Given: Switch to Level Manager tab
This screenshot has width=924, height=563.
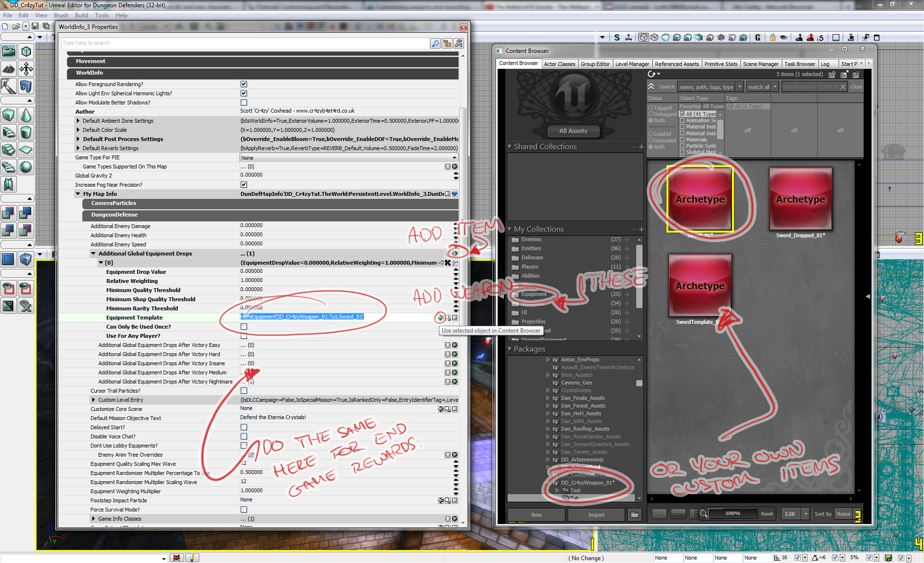Looking at the screenshot, I should pyautogui.click(x=632, y=64).
